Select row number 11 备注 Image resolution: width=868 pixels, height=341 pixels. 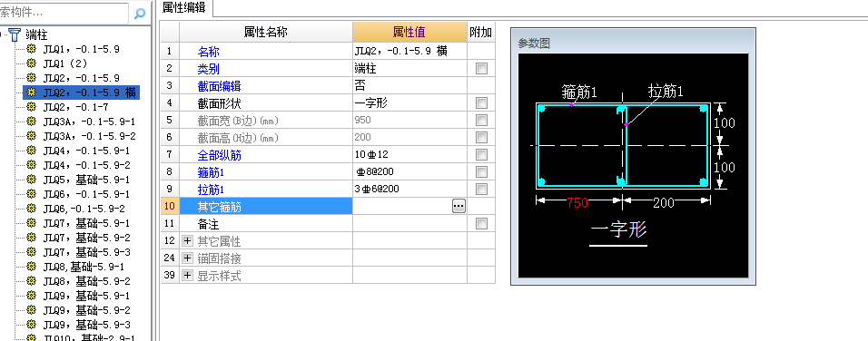(170, 223)
